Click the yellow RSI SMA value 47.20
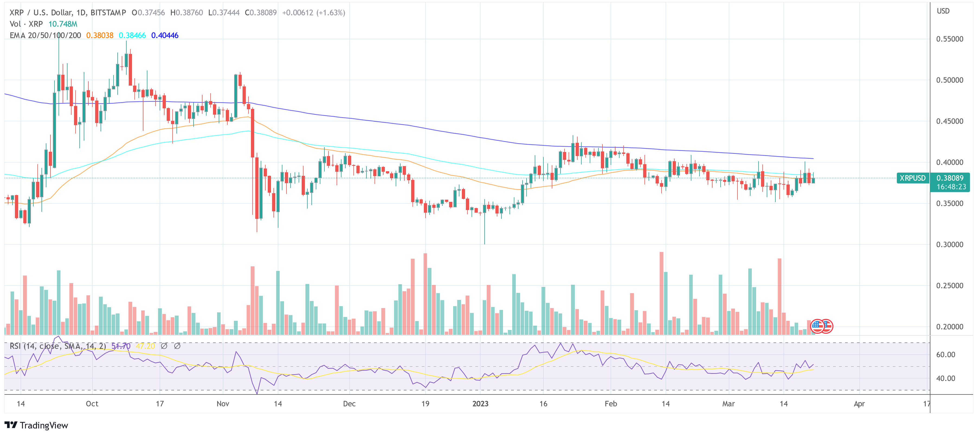Viewport: 980px width, 437px height. [145, 346]
